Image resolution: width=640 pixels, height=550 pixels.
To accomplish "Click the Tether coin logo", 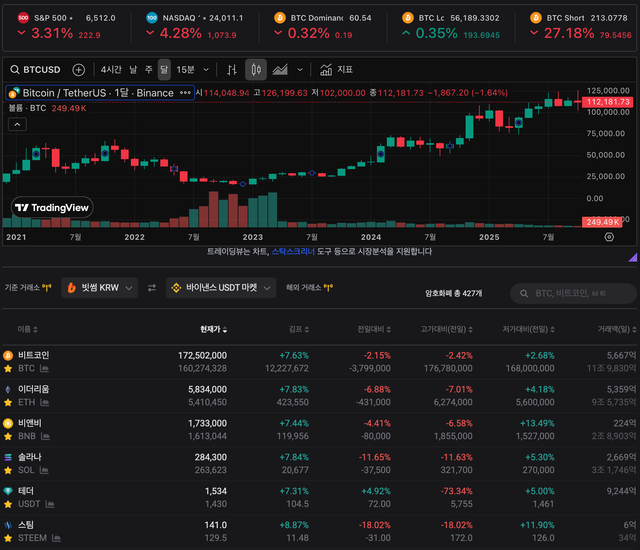I will pos(8,491).
